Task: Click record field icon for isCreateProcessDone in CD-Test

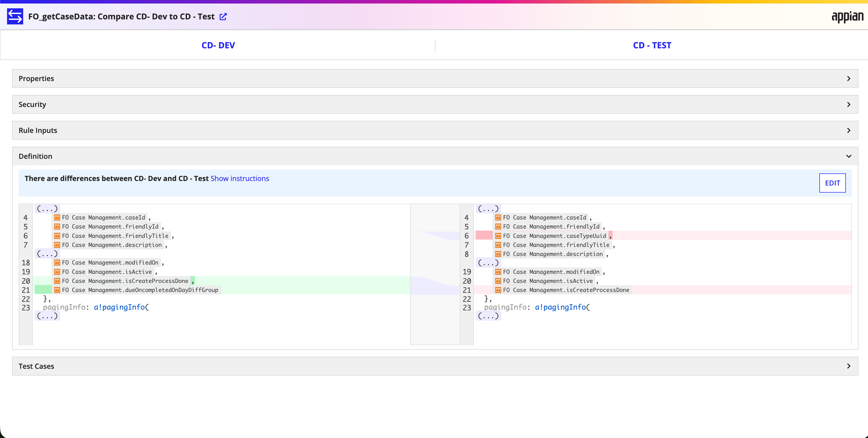Action: pos(498,290)
